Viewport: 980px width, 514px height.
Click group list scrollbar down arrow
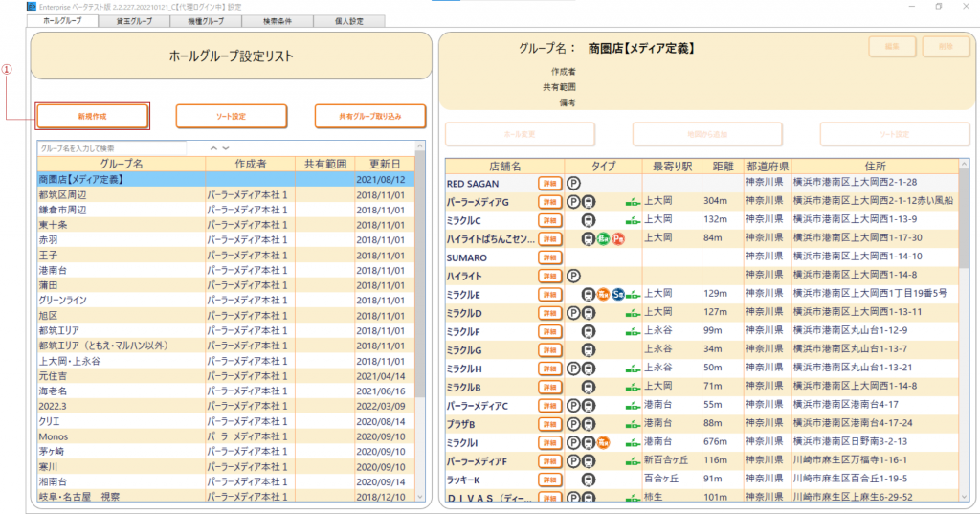click(x=420, y=497)
